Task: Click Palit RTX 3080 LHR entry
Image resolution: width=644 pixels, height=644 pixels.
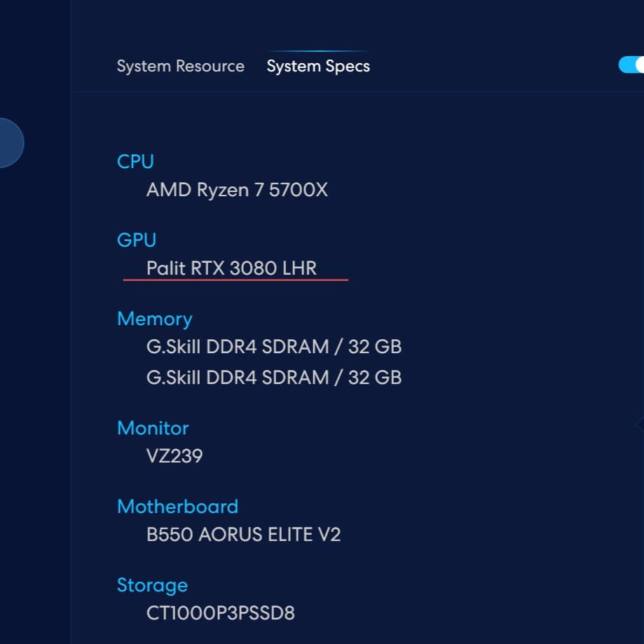Action: pos(231,268)
